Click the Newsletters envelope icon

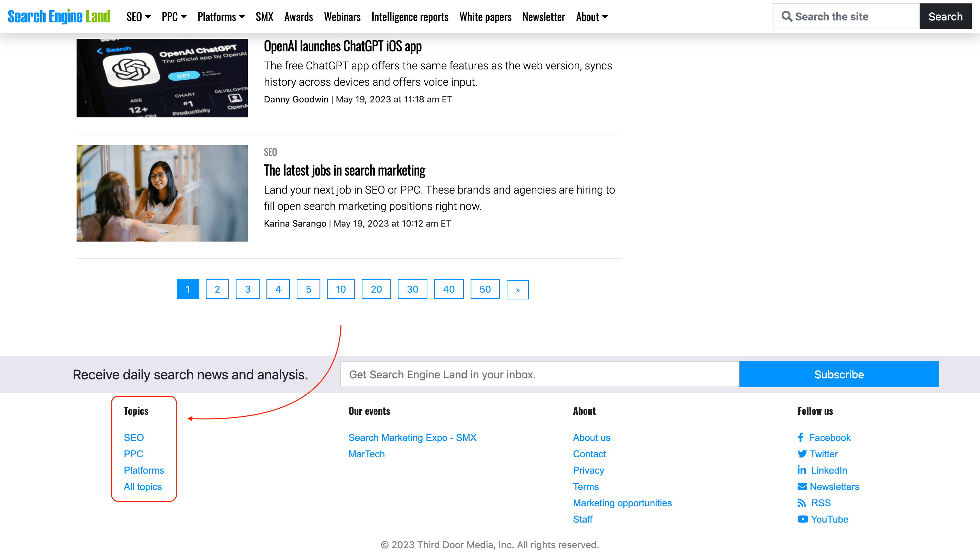[802, 487]
